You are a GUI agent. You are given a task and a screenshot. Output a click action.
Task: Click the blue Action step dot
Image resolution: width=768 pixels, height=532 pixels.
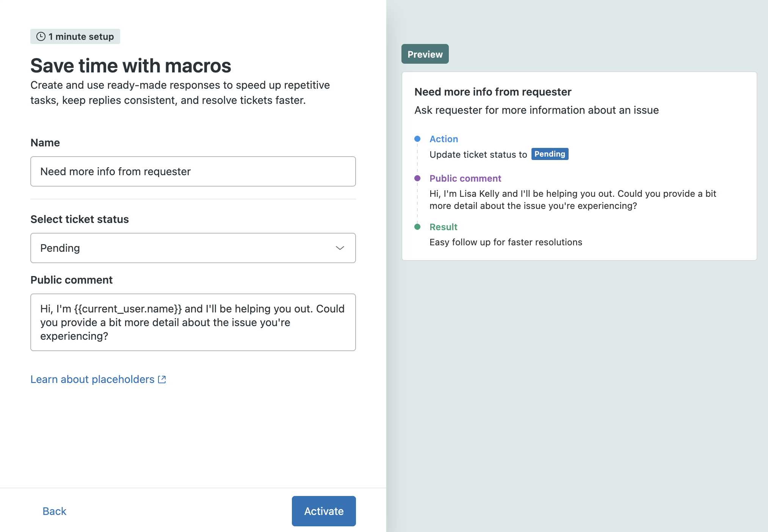coord(417,139)
